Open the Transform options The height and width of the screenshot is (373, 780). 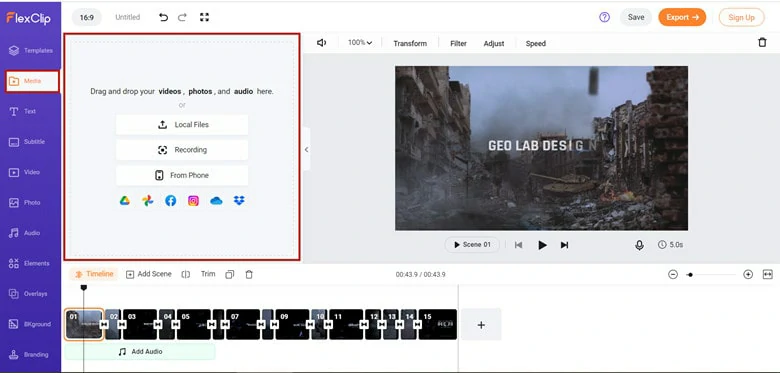click(x=410, y=44)
